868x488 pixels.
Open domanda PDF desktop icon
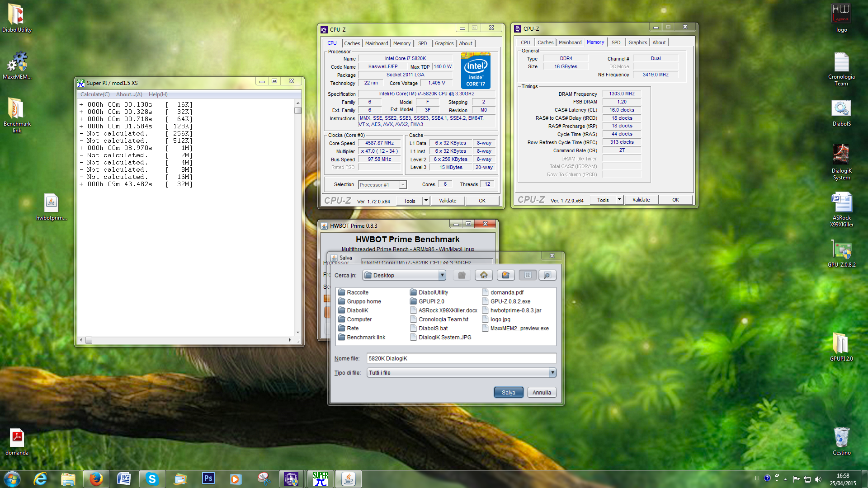pyautogui.click(x=17, y=442)
